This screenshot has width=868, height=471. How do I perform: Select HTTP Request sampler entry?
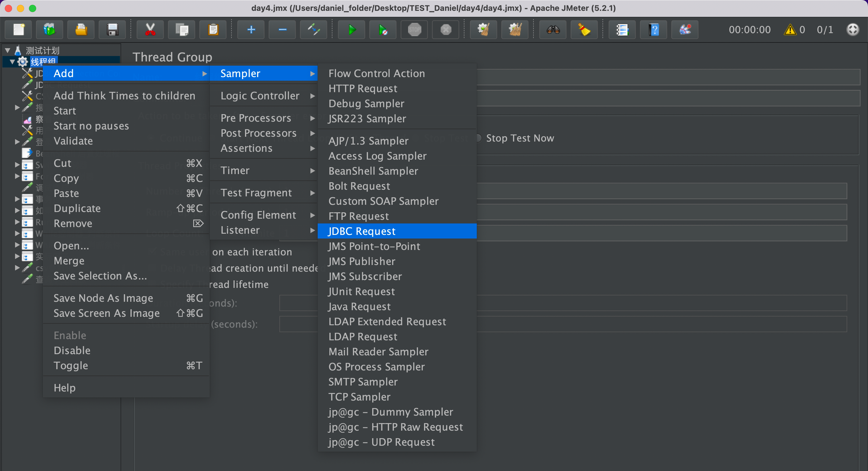(363, 88)
